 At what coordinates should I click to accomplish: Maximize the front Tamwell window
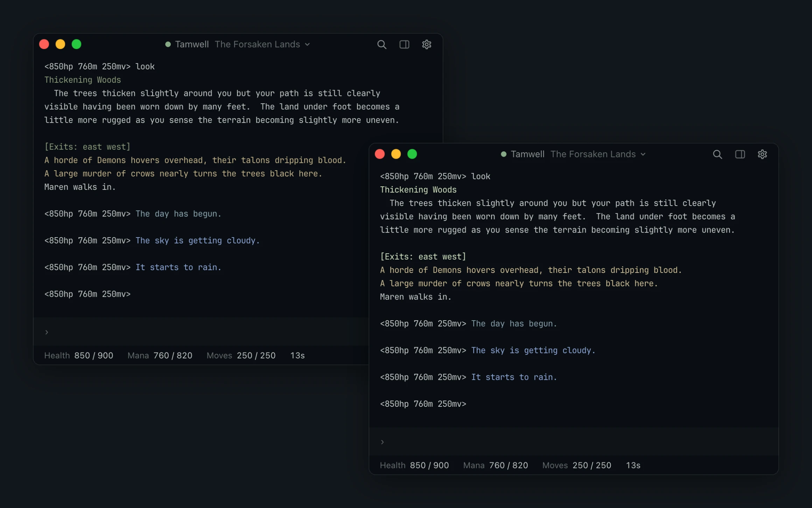pyautogui.click(x=412, y=154)
